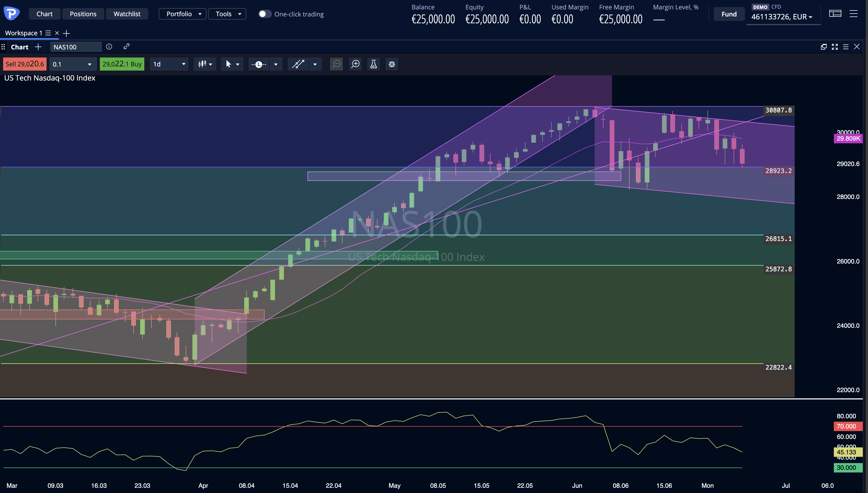
Task: Close Workspace 1 tab
Action: pyautogui.click(x=57, y=33)
